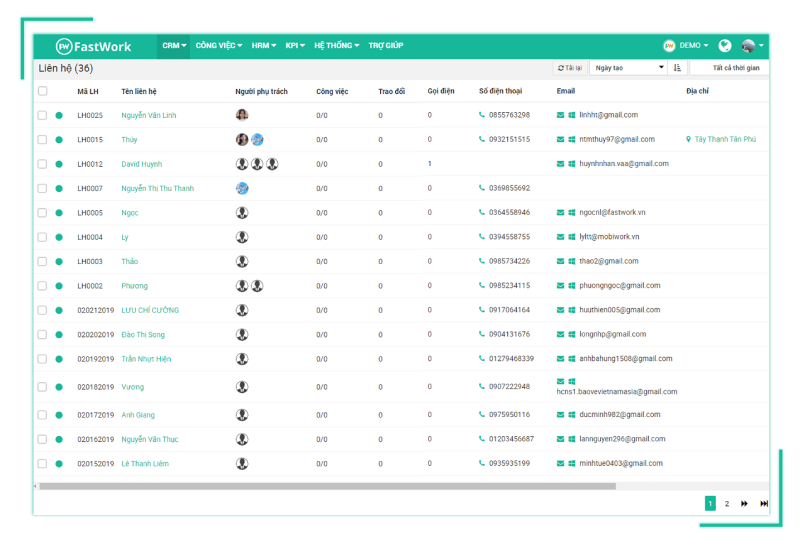
Task: Open the globe language icon in header
Action: (724, 46)
